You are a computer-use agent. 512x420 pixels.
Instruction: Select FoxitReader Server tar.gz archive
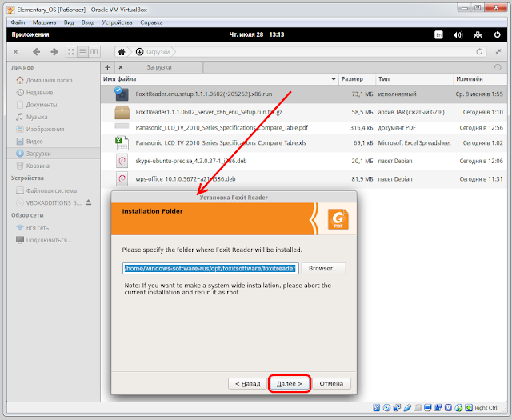click(x=304, y=112)
